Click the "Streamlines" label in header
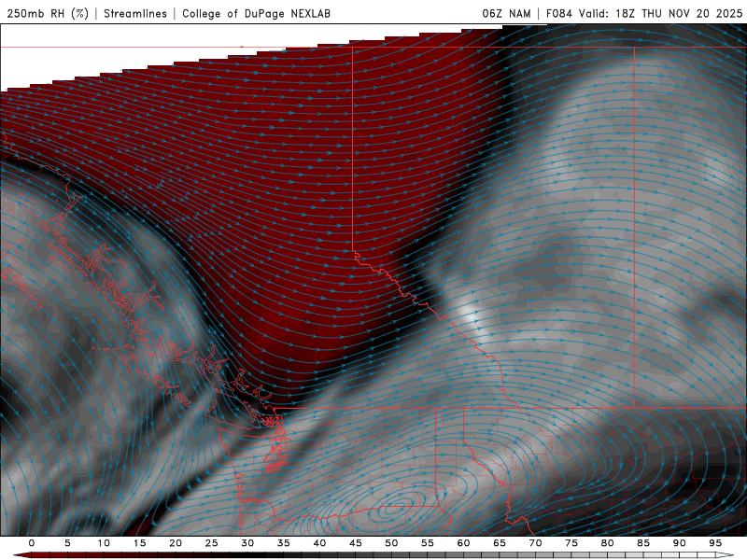This screenshot has height=560, width=747. coord(135,13)
